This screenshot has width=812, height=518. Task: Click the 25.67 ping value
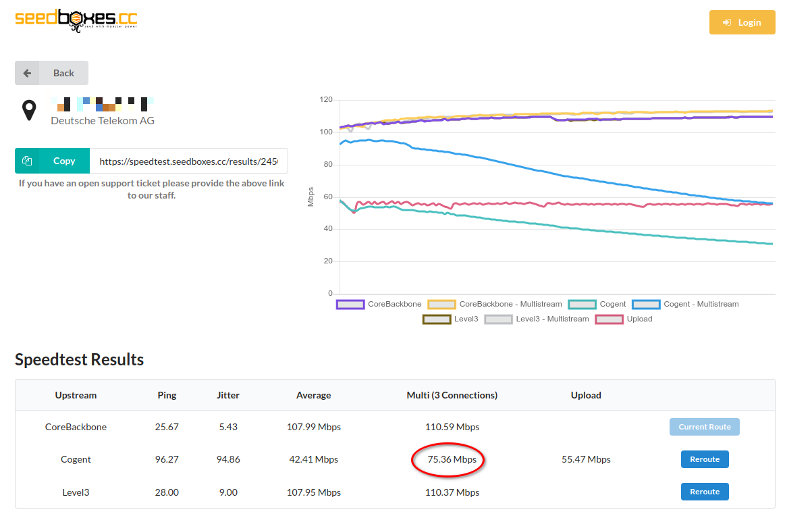tap(167, 427)
